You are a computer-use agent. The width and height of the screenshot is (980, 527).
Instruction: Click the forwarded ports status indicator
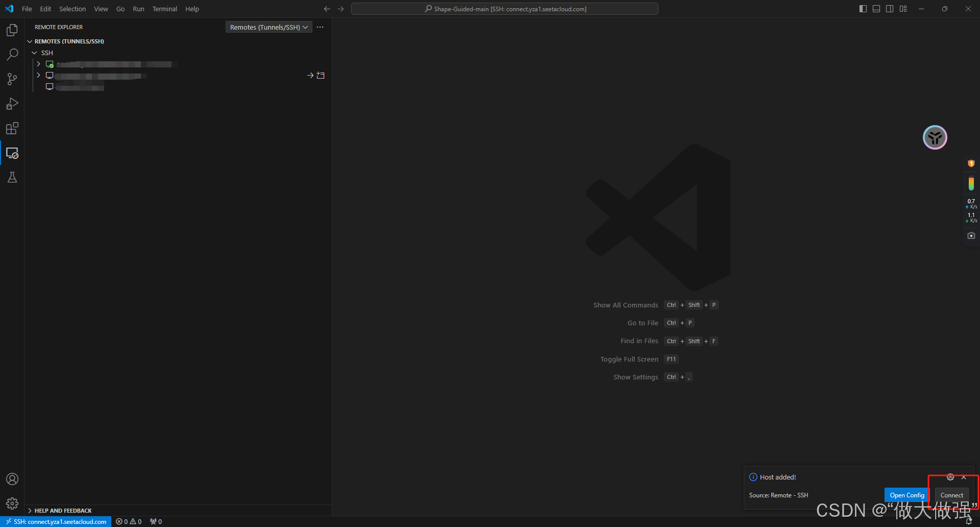click(x=156, y=521)
